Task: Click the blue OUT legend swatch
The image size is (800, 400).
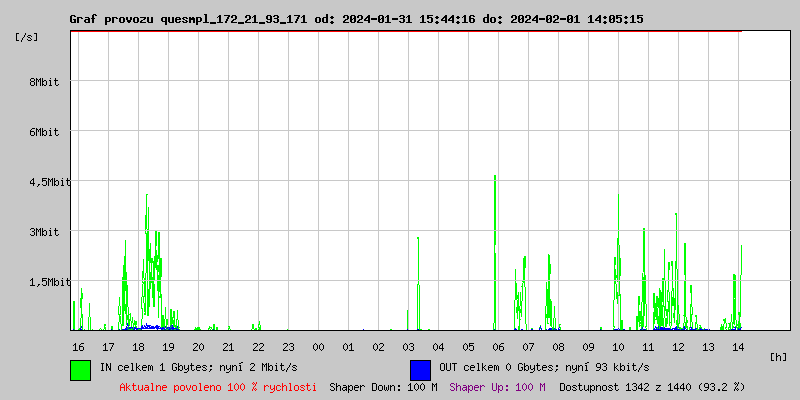Action: 420,369
